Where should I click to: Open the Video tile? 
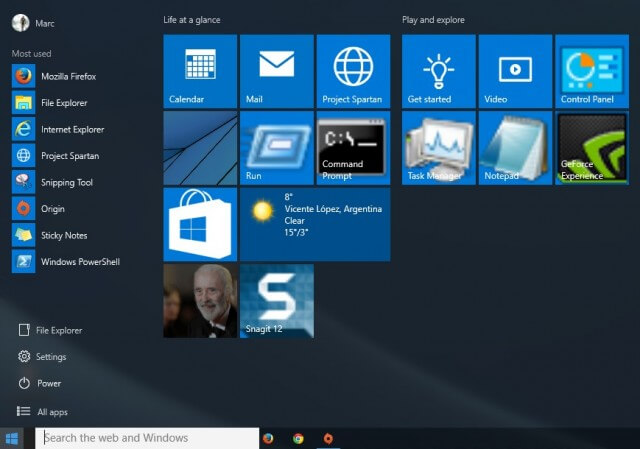tap(516, 71)
